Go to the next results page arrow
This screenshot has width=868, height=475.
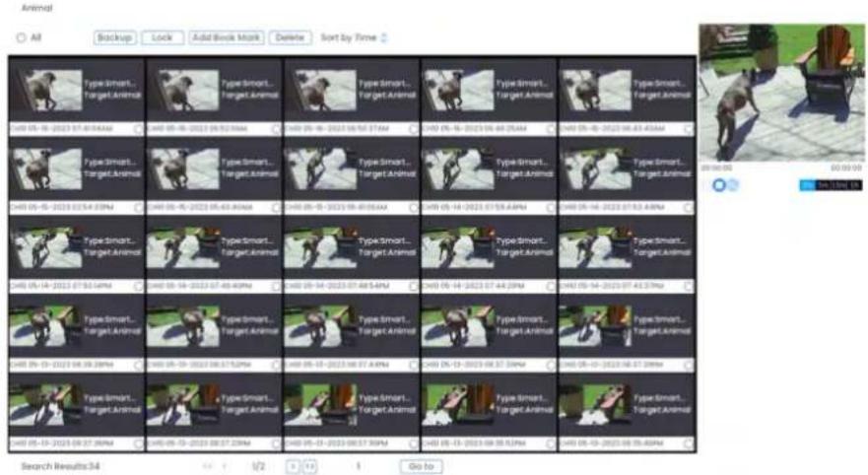293,467
